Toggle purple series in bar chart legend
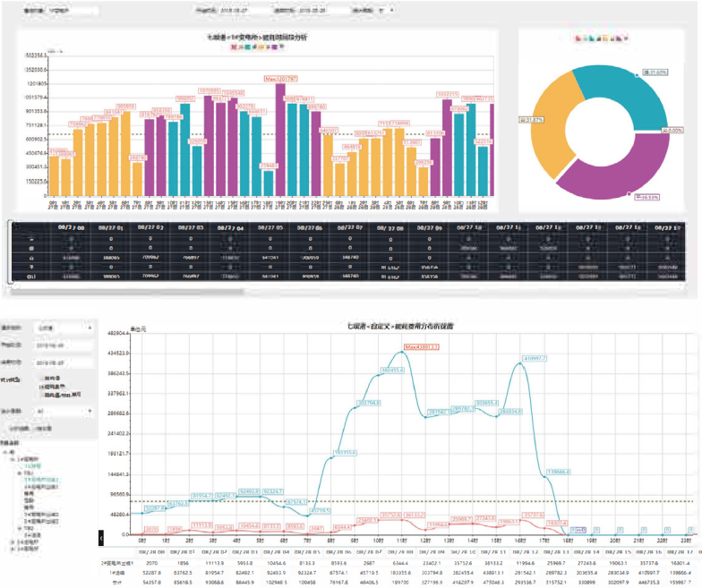702x588 pixels. point(274,47)
